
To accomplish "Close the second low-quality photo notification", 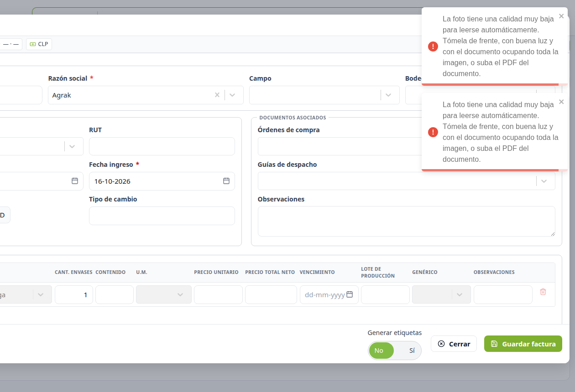I will (x=561, y=101).
